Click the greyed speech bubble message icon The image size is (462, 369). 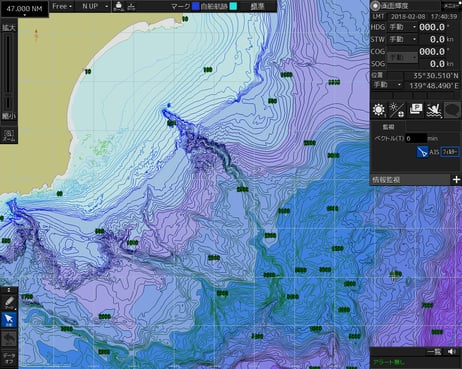pyautogui.click(x=452, y=110)
